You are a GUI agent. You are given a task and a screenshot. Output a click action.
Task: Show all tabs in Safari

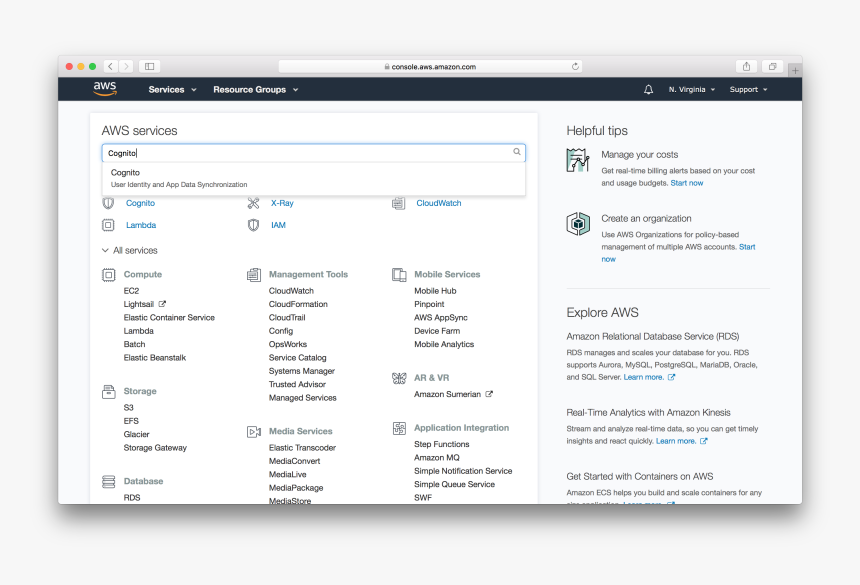(x=772, y=66)
